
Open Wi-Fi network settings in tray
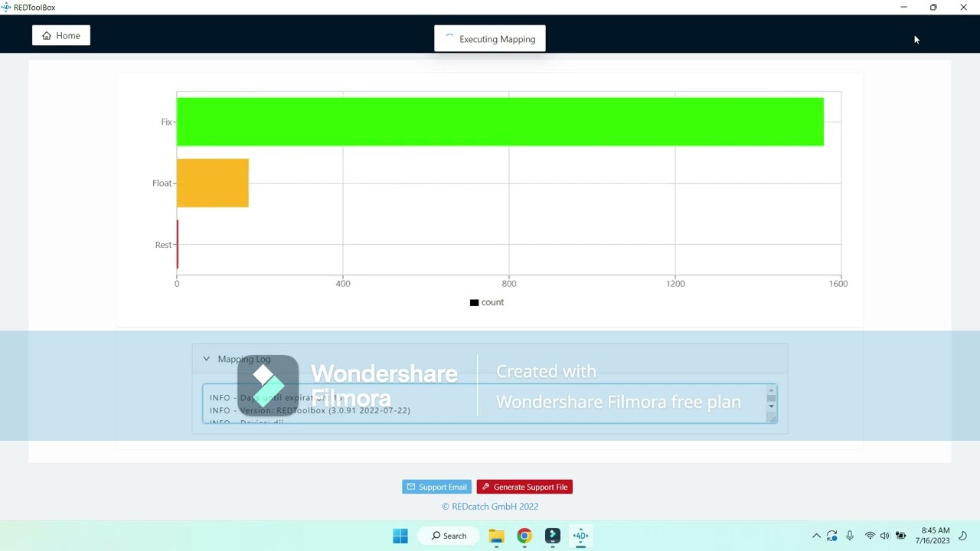pyautogui.click(x=870, y=536)
